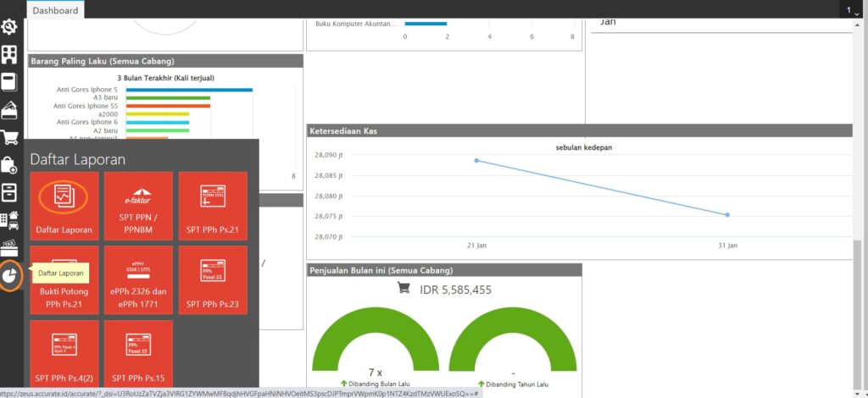Click the company building grid sidebar icon
Image resolution: width=868 pixels, height=398 pixels.
10,55
